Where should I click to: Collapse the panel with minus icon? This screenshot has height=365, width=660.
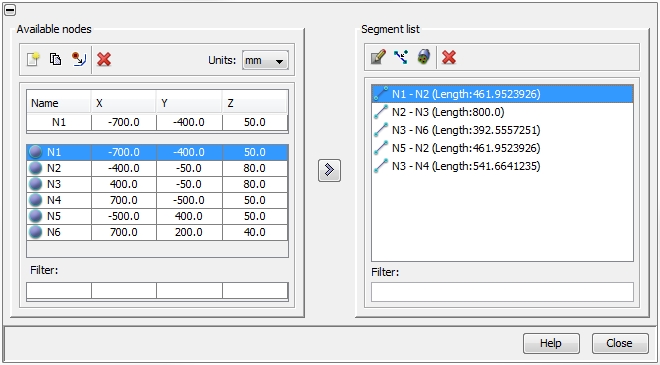(10, 10)
